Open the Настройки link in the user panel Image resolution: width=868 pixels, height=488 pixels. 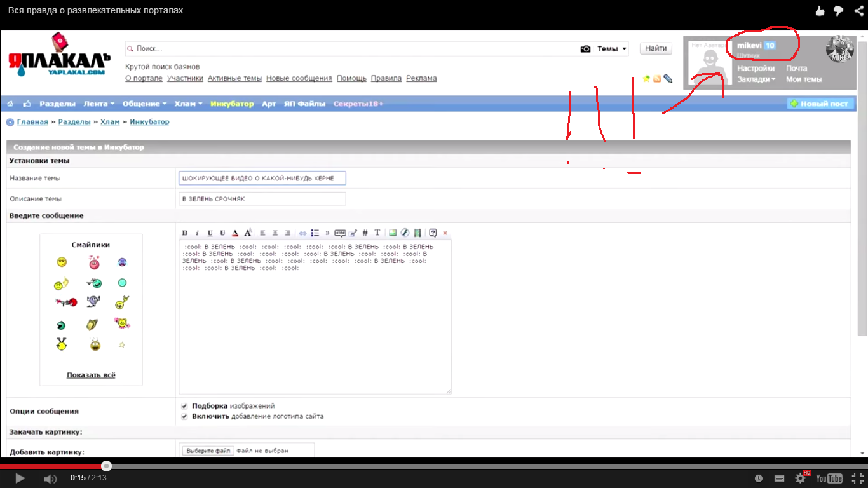pos(756,68)
